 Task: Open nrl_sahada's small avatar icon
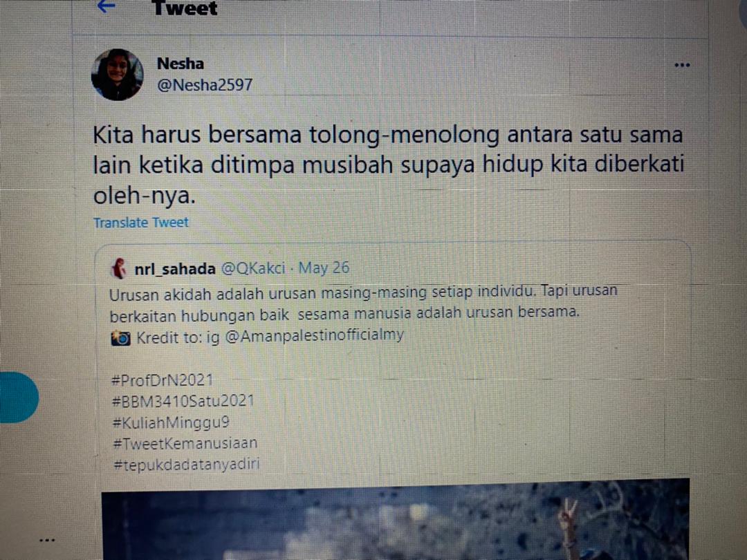tap(119, 268)
